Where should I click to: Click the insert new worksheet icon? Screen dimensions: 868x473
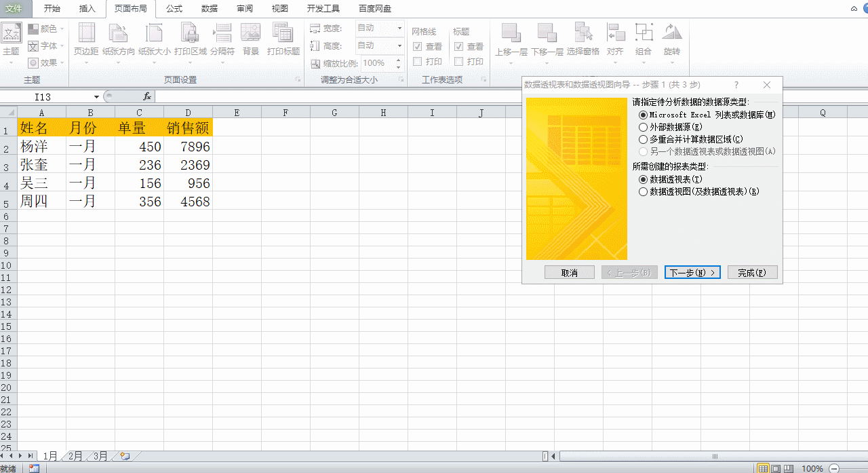point(124,456)
